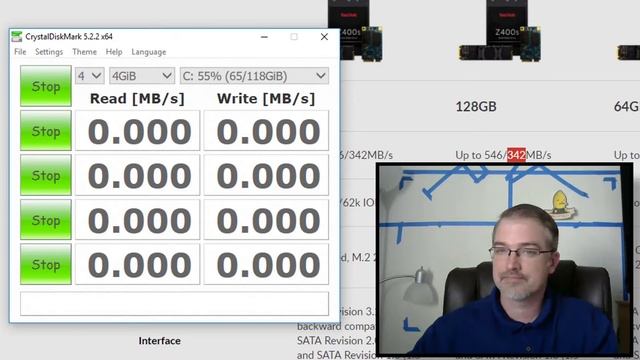Expand the test size dropdown showing 4GiB
The width and height of the screenshot is (640, 360).
pyautogui.click(x=142, y=76)
